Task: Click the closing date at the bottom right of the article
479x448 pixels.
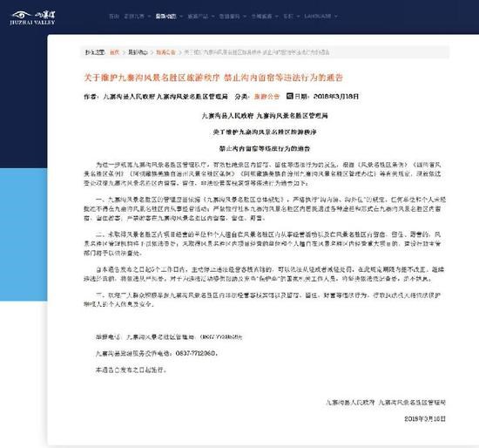Action: click(x=425, y=418)
